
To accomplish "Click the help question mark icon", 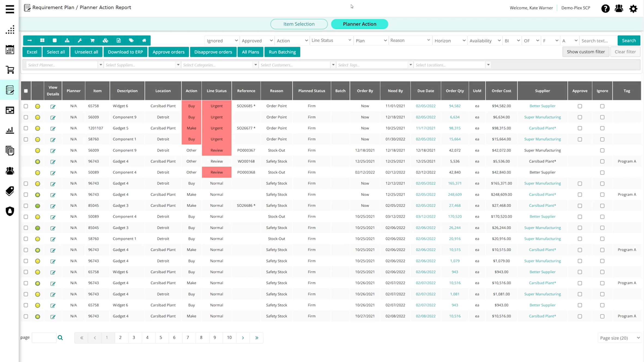I will [605, 8].
